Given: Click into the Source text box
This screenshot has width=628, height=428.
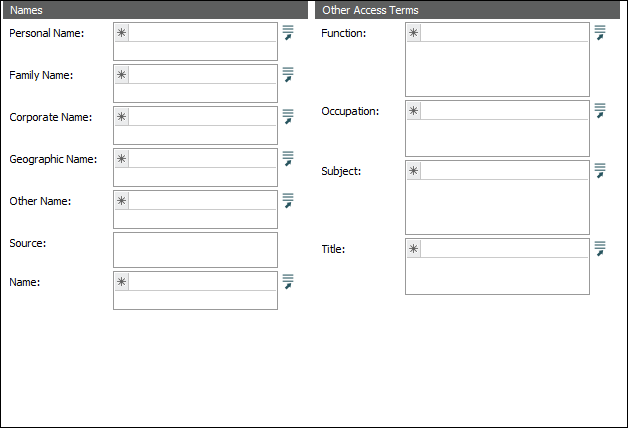Looking at the screenshot, I should point(195,249).
